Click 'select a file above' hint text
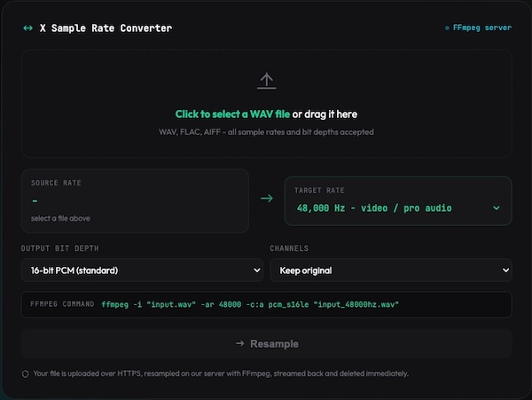This screenshot has width=532, height=400. (x=60, y=218)
